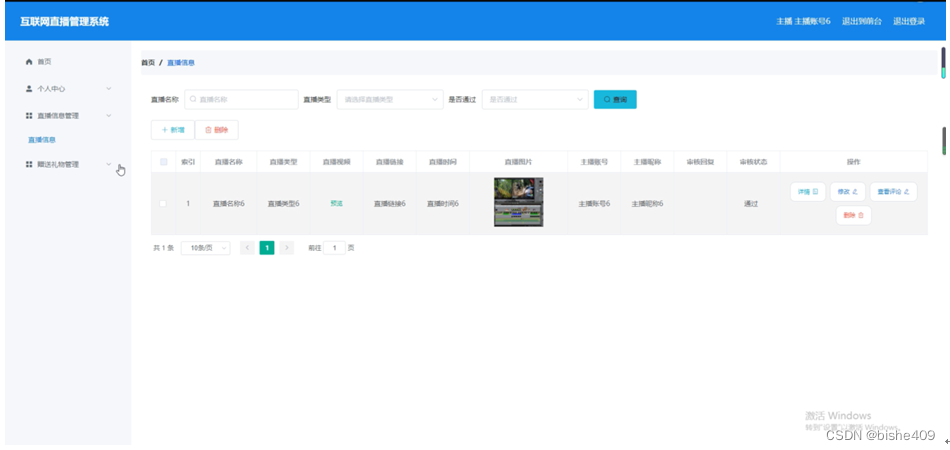Tick the checkbox for row 直播名称6
Viewport: 950px width, 450px height.
point(163,203)
